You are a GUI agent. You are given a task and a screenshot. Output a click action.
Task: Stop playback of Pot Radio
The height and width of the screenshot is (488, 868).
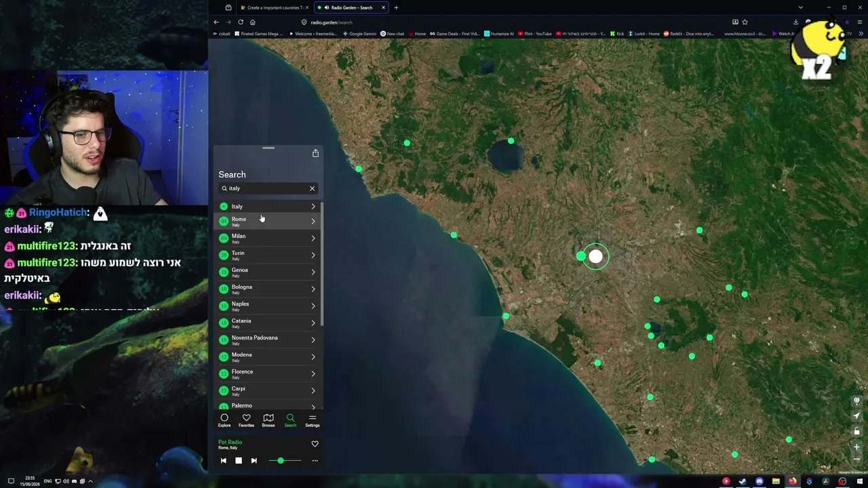tap(239, 461)
